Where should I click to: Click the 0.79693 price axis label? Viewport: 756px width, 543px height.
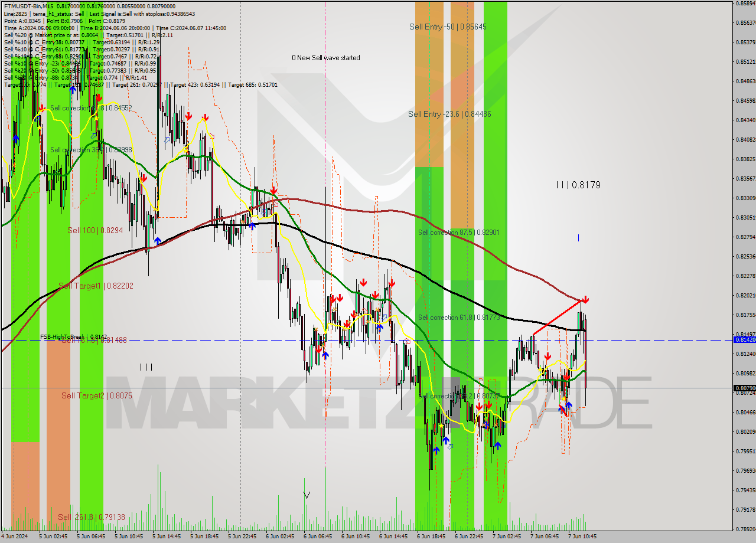pyautogui.click(x=745, y=470)
